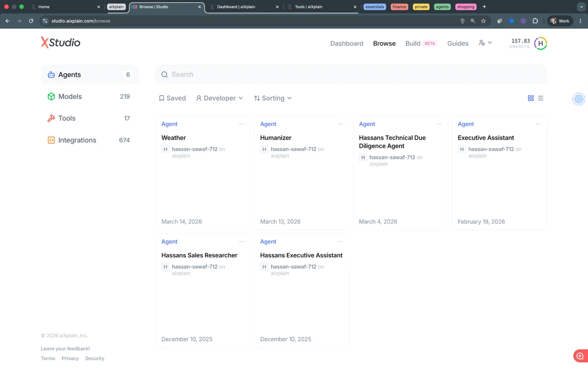
Task: Open more options on Humanizer agent card
Action: tap(340, 124)
